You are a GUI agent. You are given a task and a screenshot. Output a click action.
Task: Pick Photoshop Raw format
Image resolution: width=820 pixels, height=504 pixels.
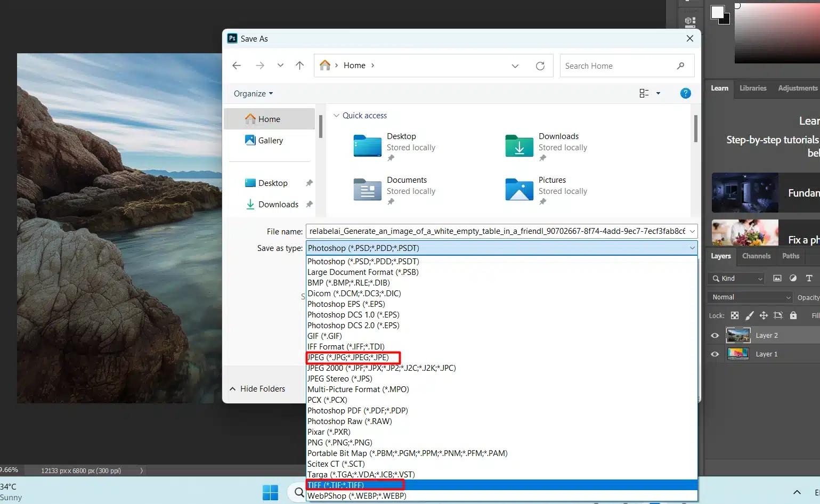[501, 421]
